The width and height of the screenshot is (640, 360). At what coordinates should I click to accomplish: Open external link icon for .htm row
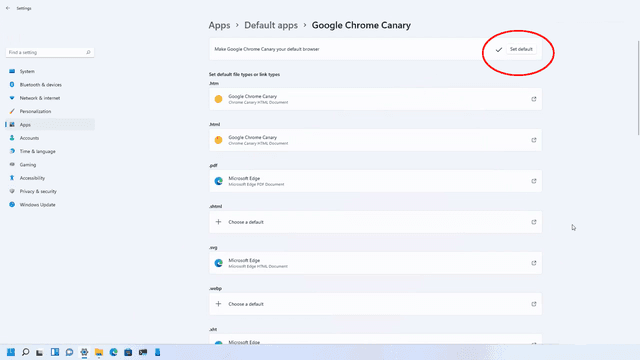[533, 99]
